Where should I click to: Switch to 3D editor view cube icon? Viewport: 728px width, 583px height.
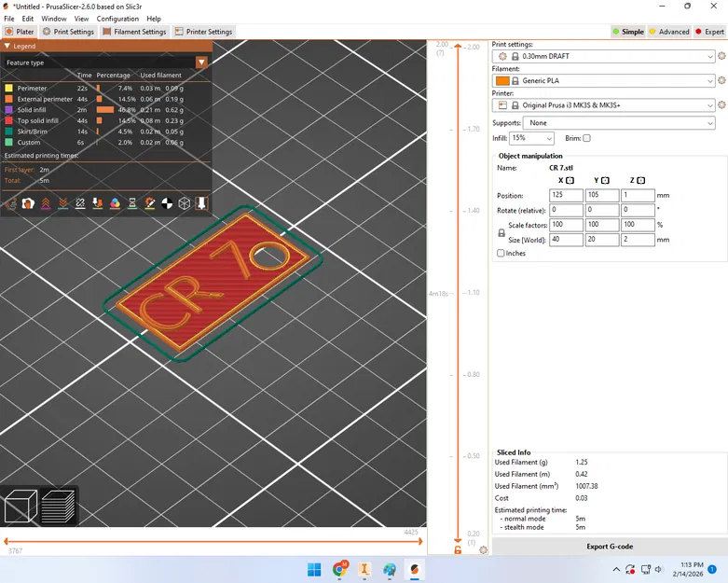(21, 507)
